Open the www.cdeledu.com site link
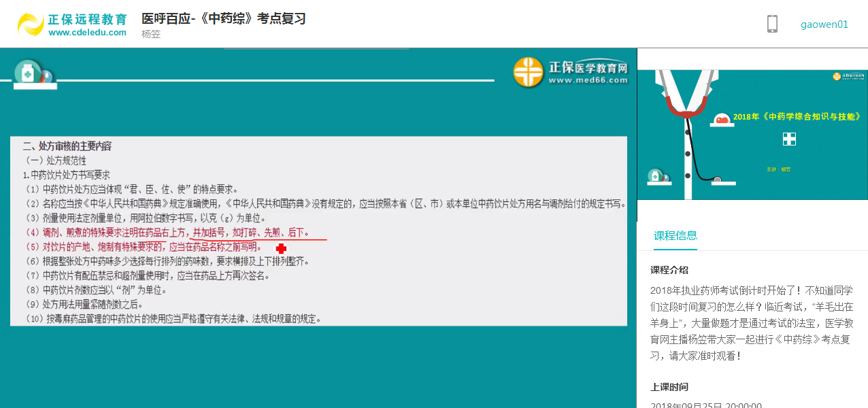The image size is (868, 408). coord(87,33)
